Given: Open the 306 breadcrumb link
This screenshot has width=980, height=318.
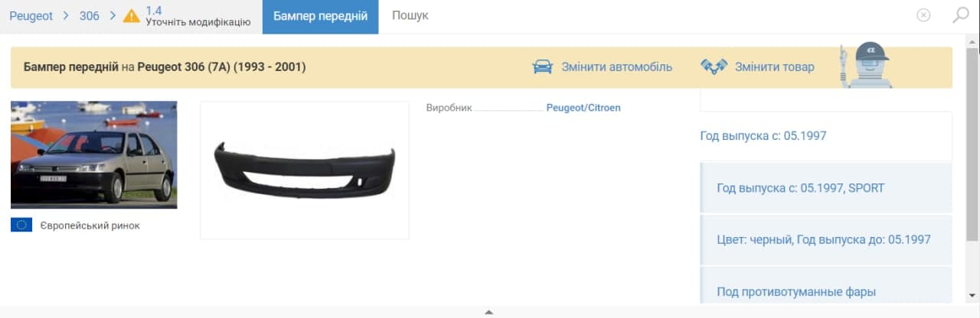Looking at the screenshot, I should coord(90,15).
